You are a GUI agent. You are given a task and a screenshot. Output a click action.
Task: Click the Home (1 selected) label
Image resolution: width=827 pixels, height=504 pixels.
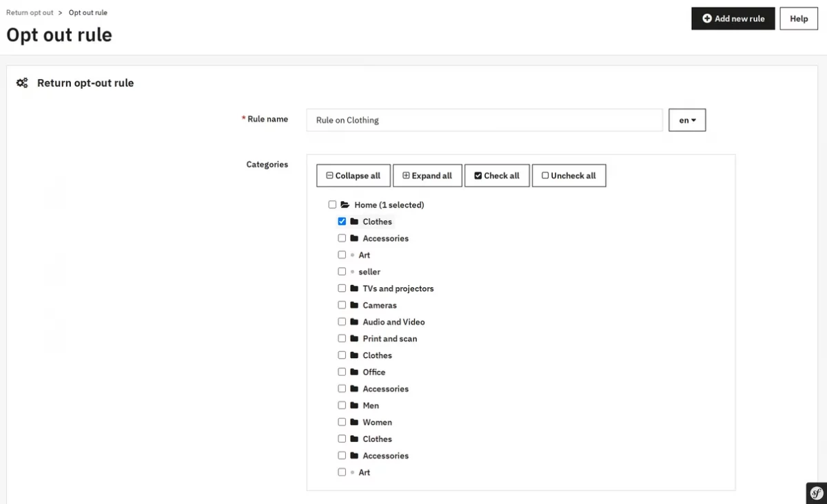click(x=389, y=205)
